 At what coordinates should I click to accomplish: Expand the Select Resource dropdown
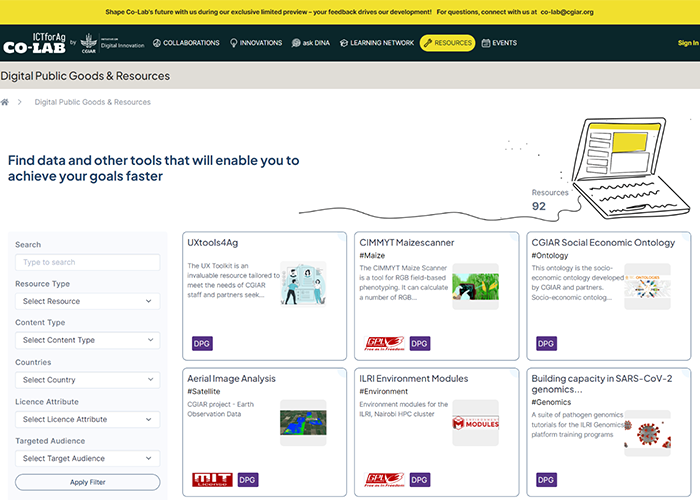pos(88,301)
